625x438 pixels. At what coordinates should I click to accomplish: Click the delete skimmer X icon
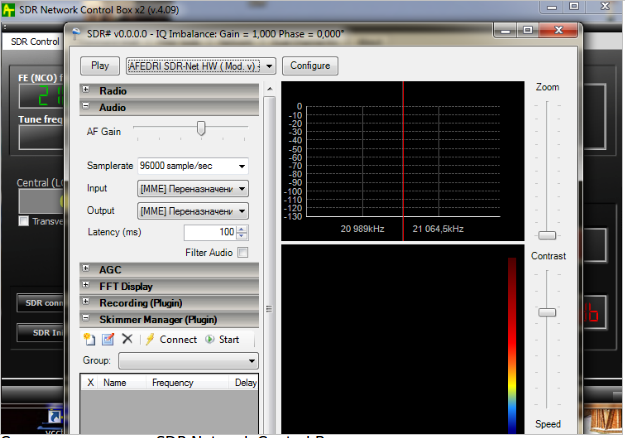tap(127, 339)
